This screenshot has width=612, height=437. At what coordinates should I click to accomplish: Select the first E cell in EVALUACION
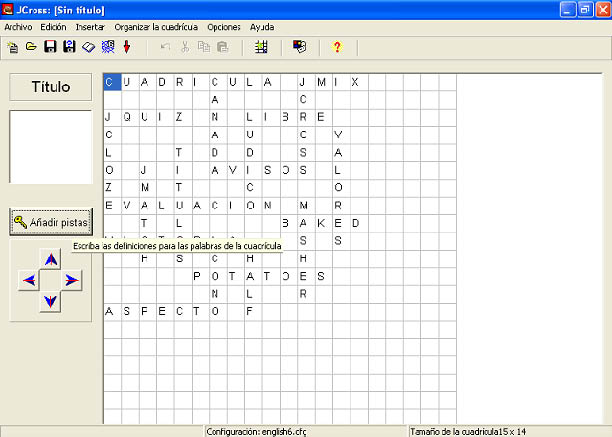pyautogui.click(x=112, y=206)
